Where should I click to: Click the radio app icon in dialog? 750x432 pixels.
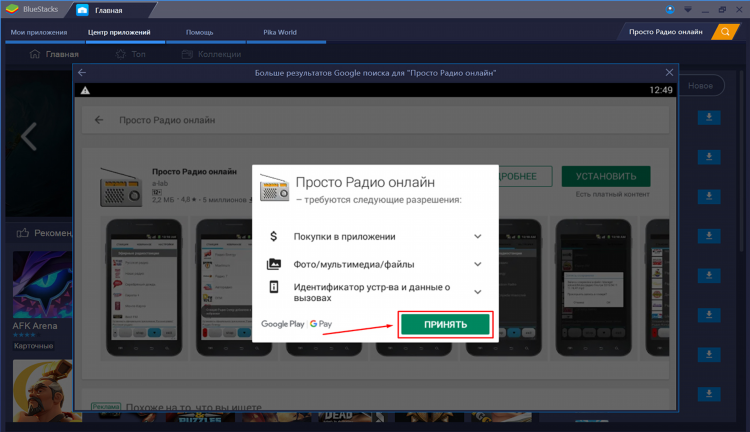pos(275,188)
